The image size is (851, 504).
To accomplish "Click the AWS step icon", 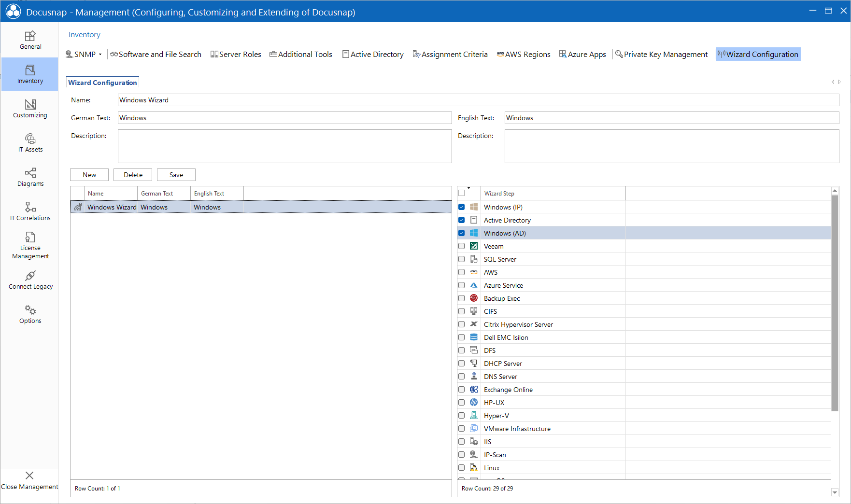I will (x=474, y=272).
